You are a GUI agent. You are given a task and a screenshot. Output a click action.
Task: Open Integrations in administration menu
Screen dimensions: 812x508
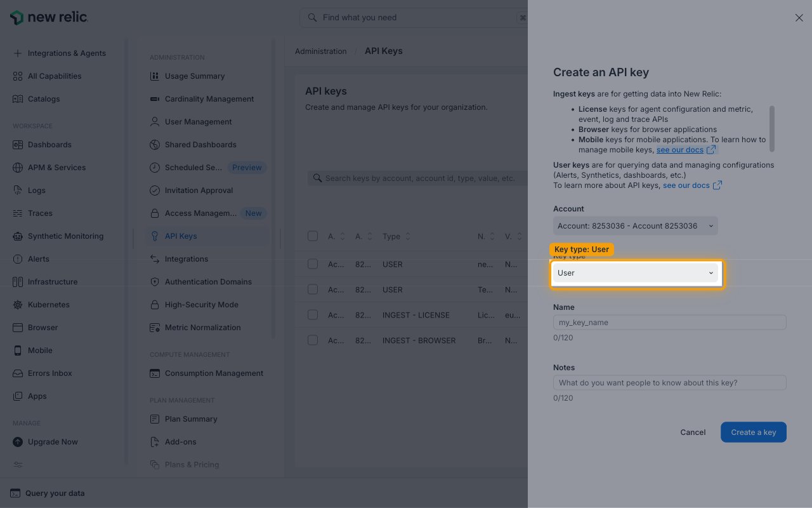coord(208,259)
